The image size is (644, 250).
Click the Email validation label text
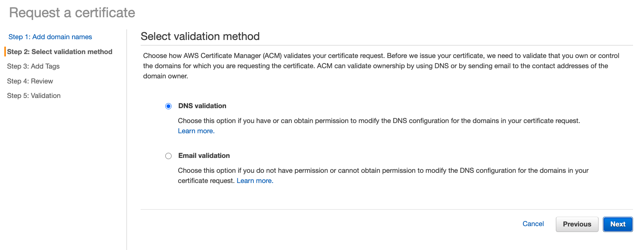coord(204,156)
